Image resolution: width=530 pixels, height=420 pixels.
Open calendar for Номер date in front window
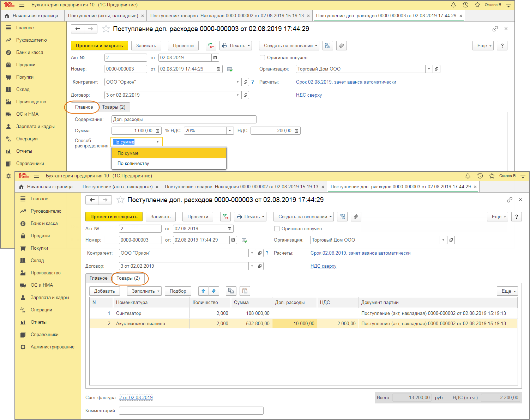(x=233, y=240)
